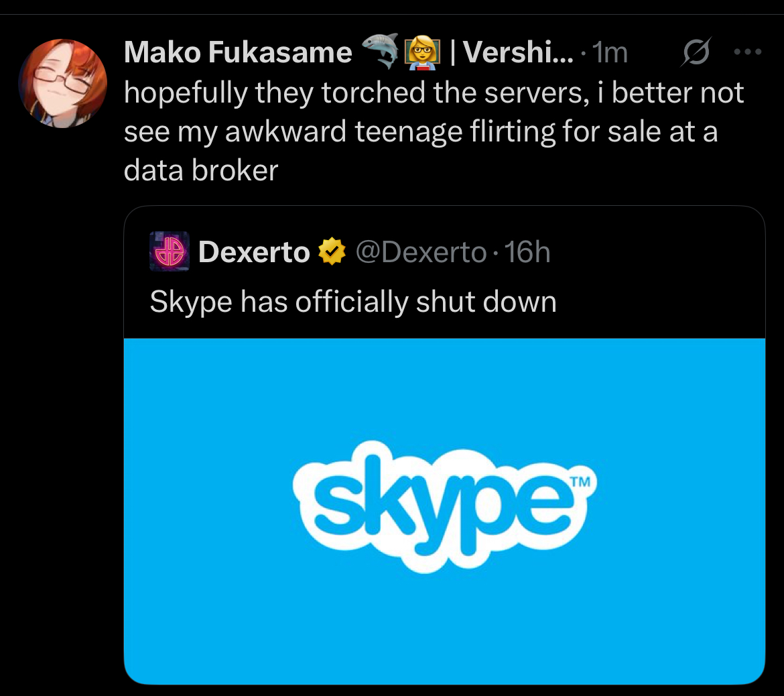Click the shark emoji in the display name

coord(380,52)
